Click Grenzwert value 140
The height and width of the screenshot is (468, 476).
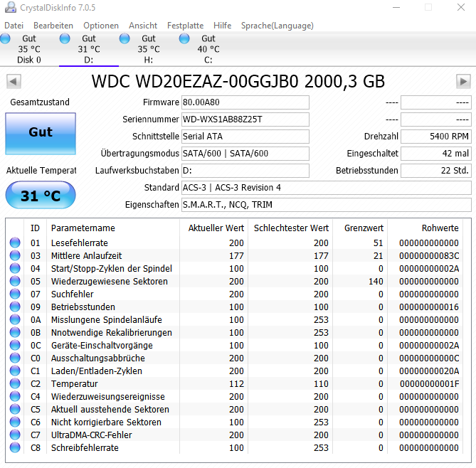(x=376, y=282)
